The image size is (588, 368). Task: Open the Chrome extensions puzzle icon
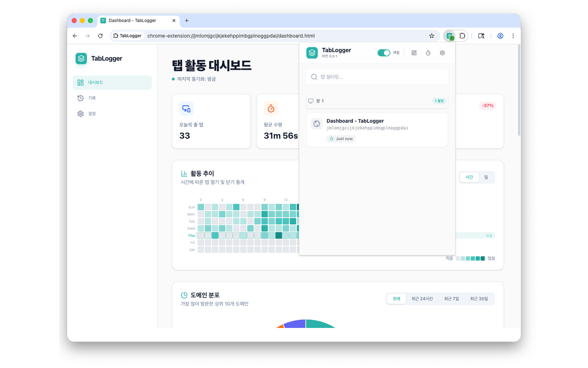[462, 36]
